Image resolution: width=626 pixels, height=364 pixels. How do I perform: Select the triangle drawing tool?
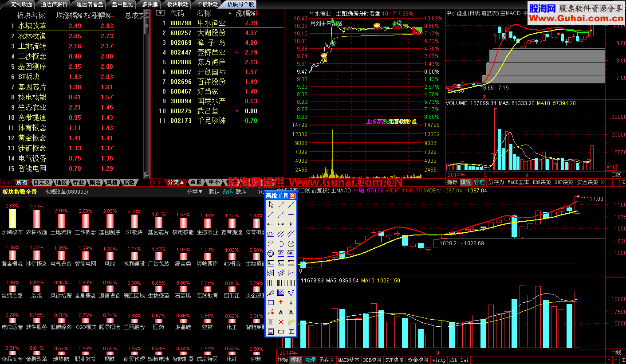tap(291, 292)
